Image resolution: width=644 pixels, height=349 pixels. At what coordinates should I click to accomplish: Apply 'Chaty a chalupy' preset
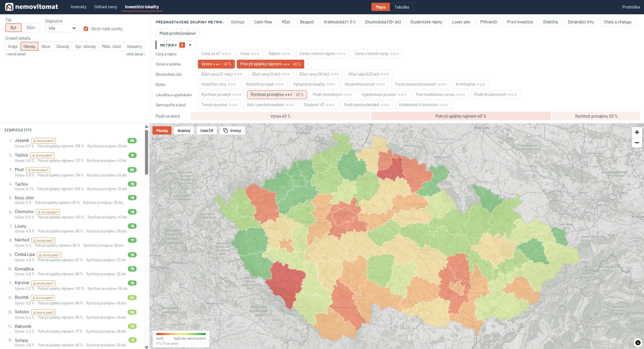tap(617, 22)
